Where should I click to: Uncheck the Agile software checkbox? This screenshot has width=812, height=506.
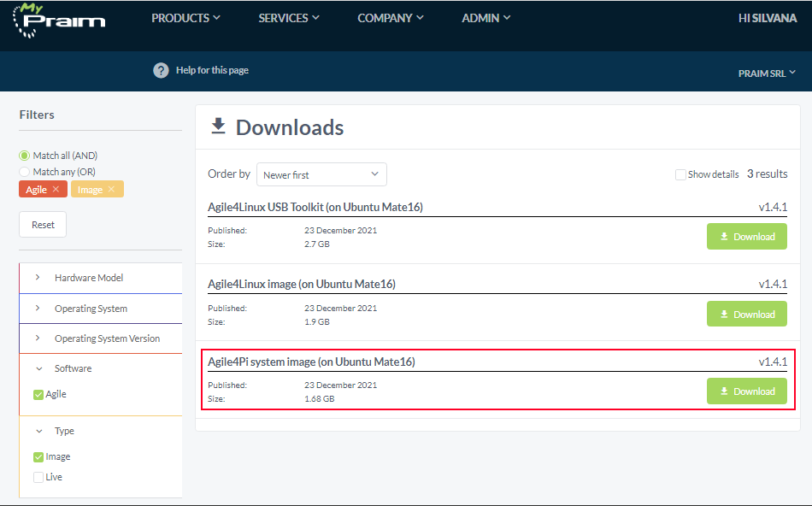[x=38, y=395]
